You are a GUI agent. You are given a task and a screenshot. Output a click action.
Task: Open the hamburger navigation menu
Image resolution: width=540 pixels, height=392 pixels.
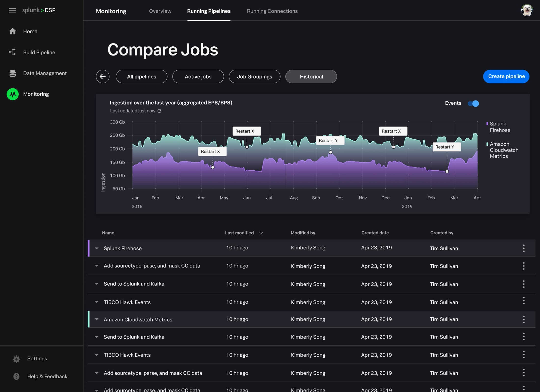(x=12, y=10)
